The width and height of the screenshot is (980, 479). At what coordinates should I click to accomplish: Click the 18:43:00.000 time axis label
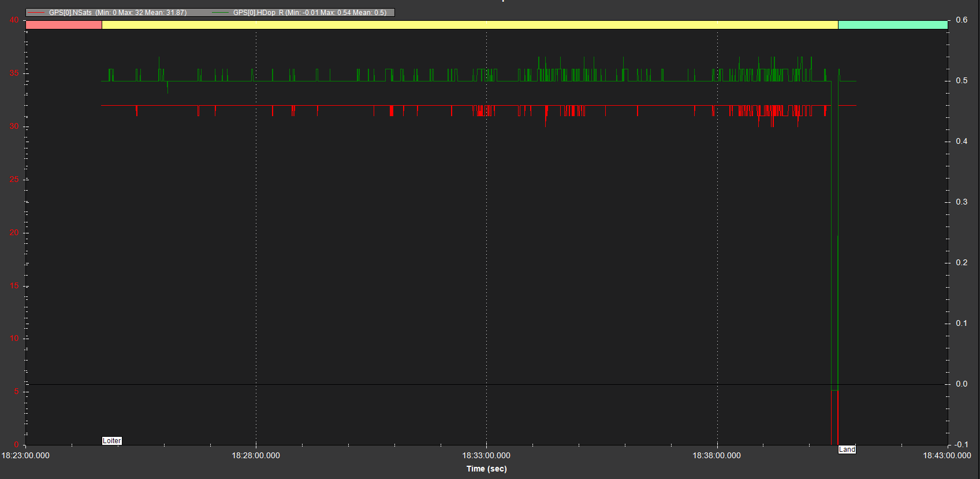point(947,455)
